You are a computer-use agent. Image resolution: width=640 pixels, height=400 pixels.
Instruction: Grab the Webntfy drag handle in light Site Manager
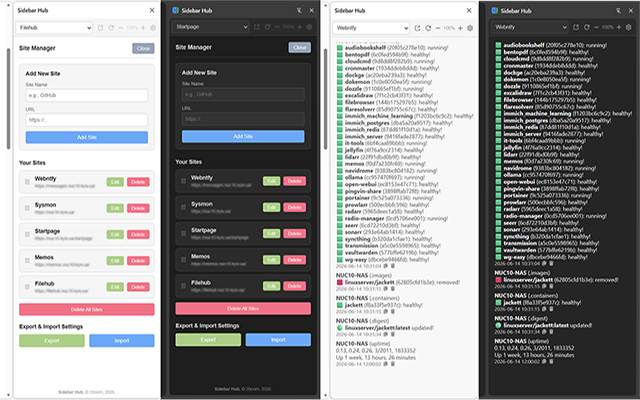27,182
